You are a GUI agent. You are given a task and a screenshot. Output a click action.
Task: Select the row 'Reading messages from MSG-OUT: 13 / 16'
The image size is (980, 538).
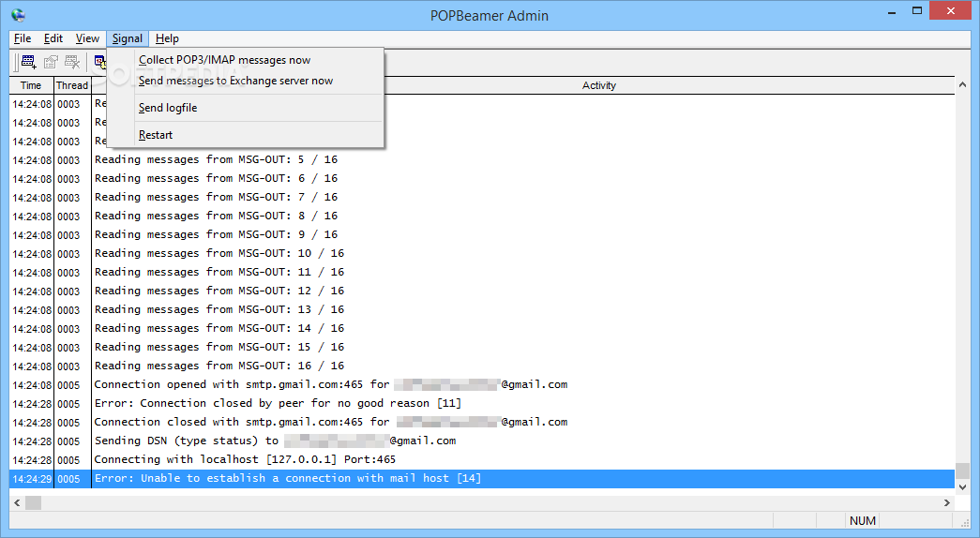pos(482,310)
